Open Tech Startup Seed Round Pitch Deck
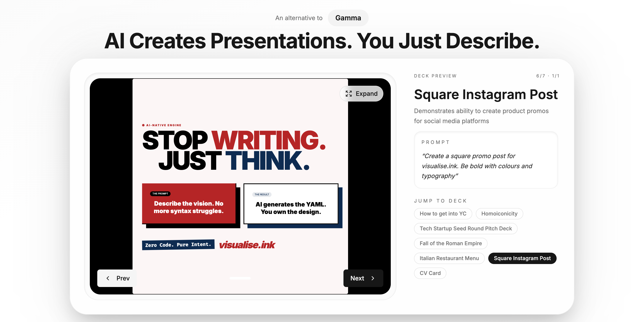Screen dimensions: 644x322 click(x=465, y=228)
